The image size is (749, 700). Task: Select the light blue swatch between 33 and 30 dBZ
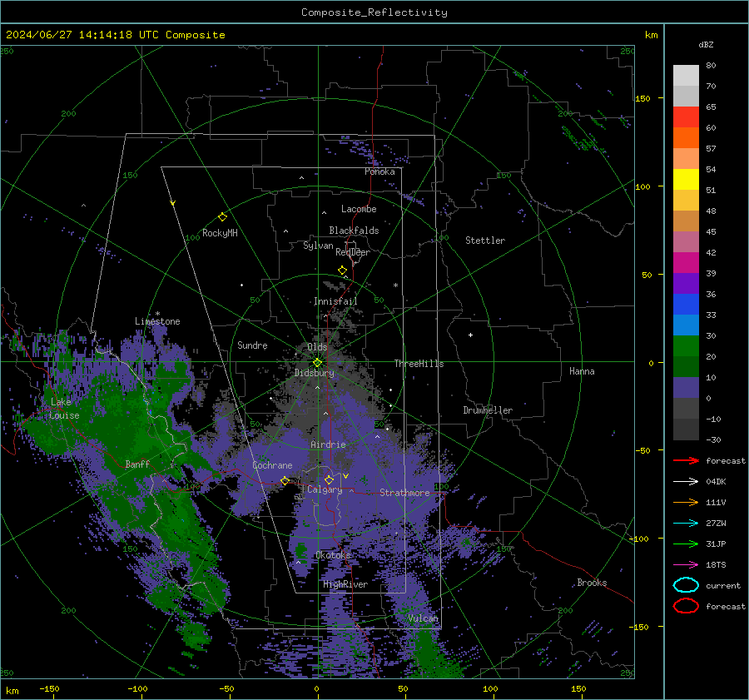tap(686, 325)
